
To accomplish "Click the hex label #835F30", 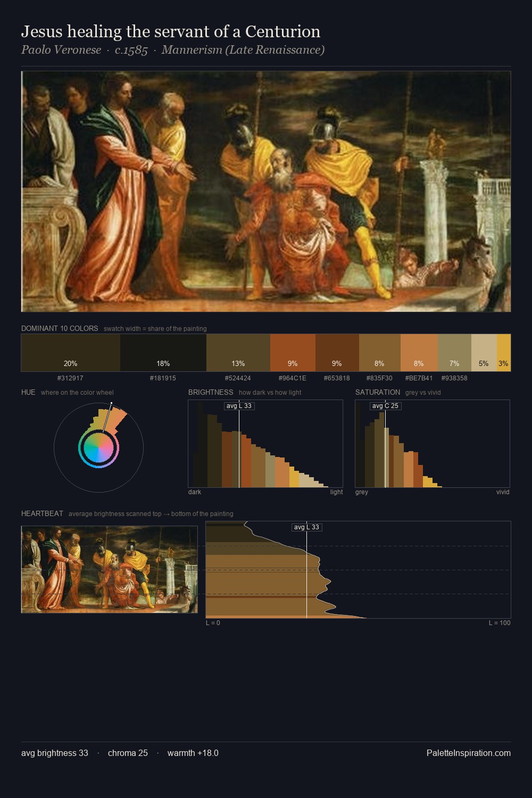I will 379,378.
